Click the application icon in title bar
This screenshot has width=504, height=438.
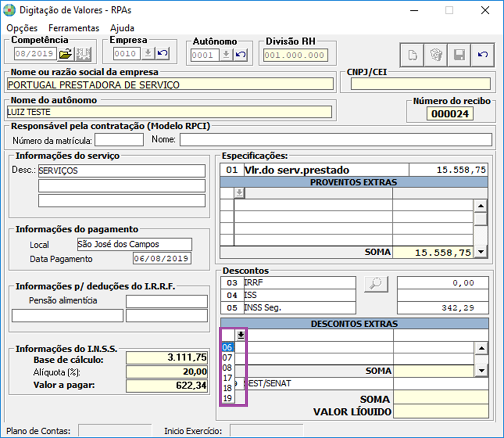tap(9, 10)
